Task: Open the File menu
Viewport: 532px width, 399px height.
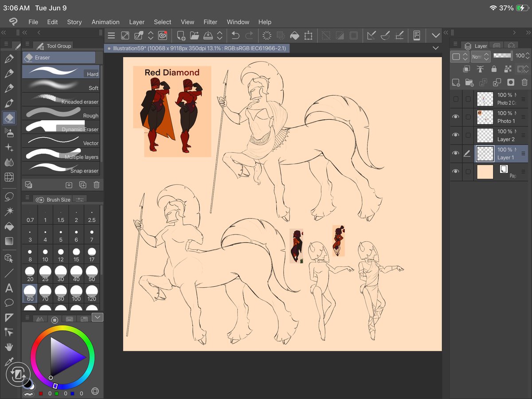Action: pos(33,22)
